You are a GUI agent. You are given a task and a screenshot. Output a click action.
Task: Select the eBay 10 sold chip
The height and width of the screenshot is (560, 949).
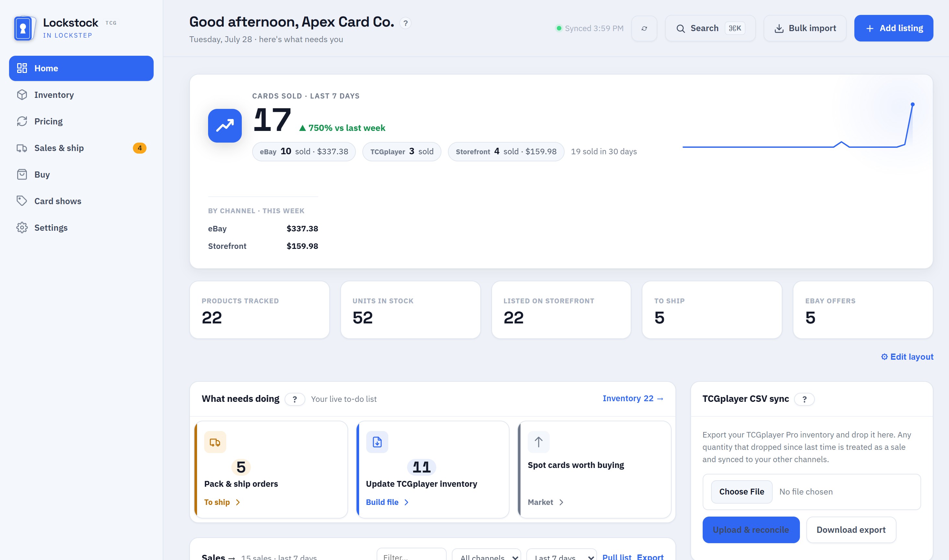click(x=304, y=152)
